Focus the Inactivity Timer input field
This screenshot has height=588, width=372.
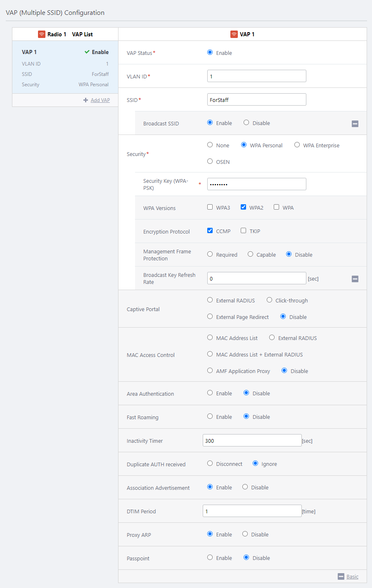tap(252, 440)
